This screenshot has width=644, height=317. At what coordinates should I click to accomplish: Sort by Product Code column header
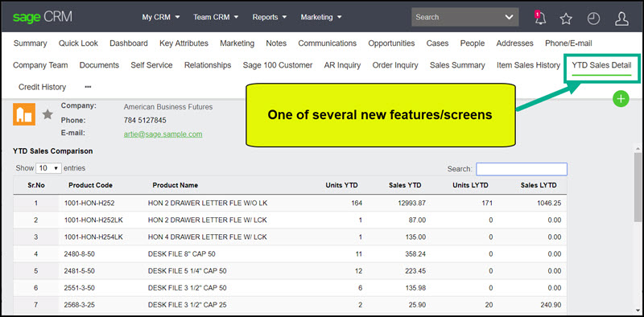click(90, 185)
